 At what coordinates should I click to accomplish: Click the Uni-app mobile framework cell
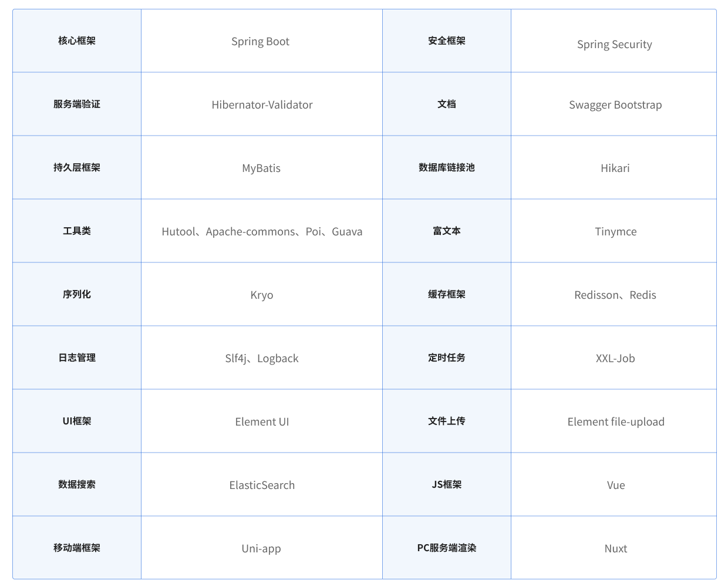pos(262,548)
